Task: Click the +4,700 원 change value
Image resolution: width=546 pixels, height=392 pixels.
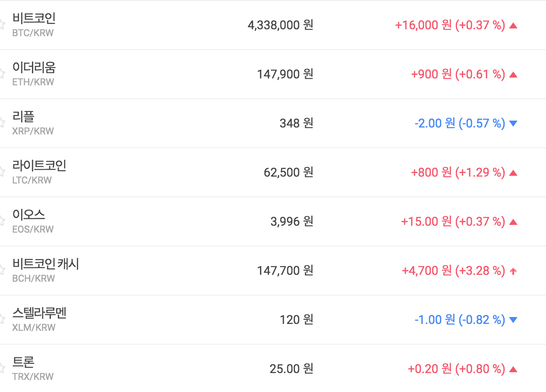Action: pos(426,271)
